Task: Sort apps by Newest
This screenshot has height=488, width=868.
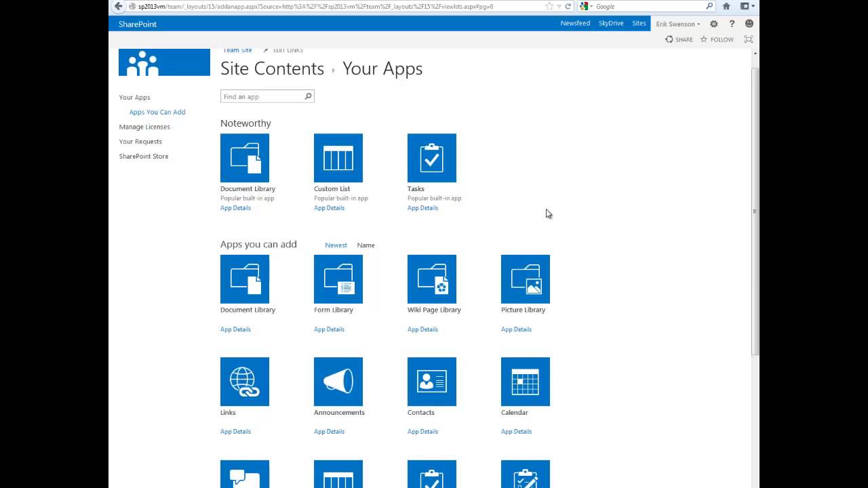Action: [x=336, y=245]
